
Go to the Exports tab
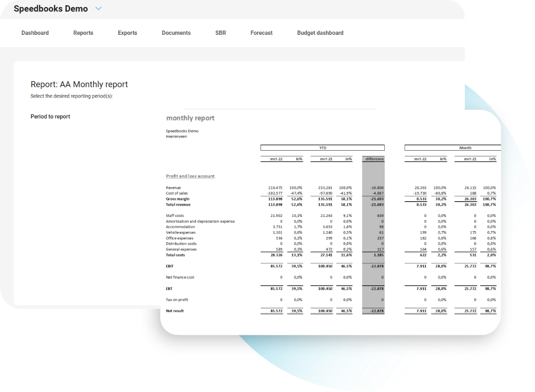tap(128, 33)
